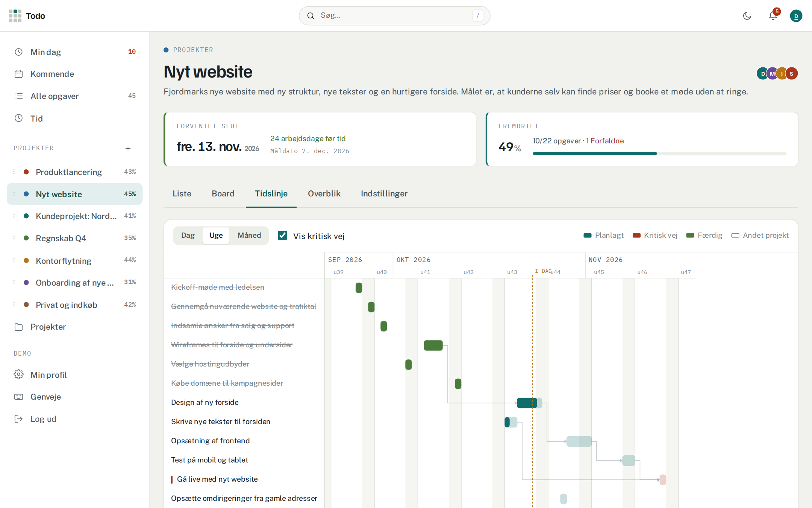Screen dimensions: 812x508
Task: Open Regnskab Q4 project
Action: [75, 238]
